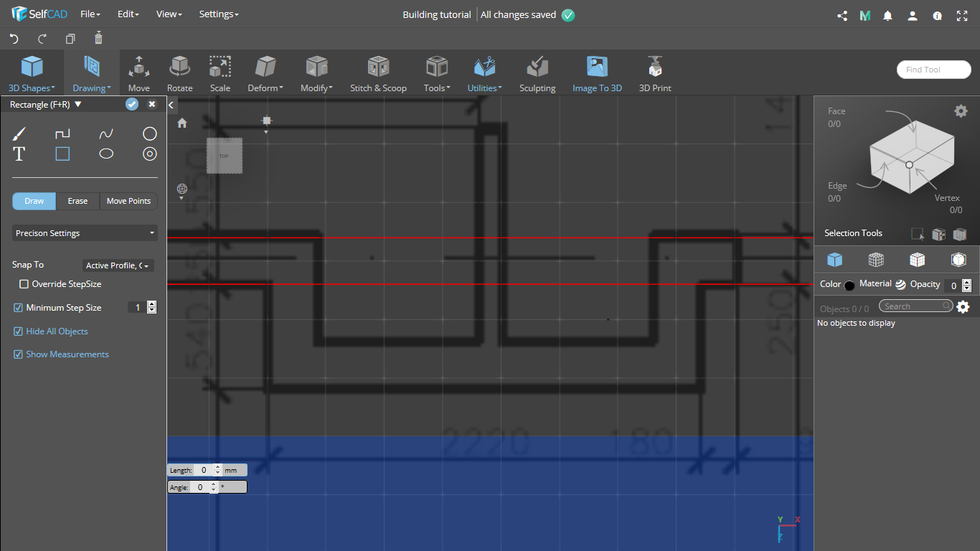This screenshot has height=551, width=980.
Task: Open Snap To dropdown
Action: (118, 265)
